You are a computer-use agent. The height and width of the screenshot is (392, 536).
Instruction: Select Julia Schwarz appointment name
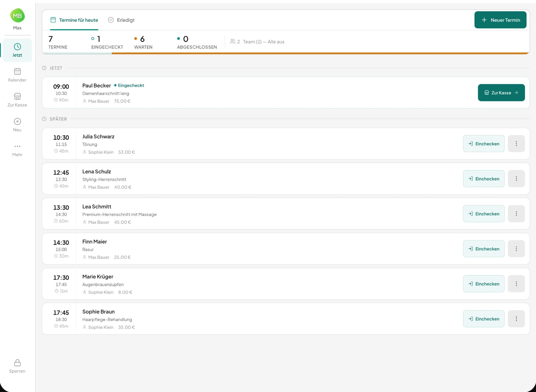[98, 136]
